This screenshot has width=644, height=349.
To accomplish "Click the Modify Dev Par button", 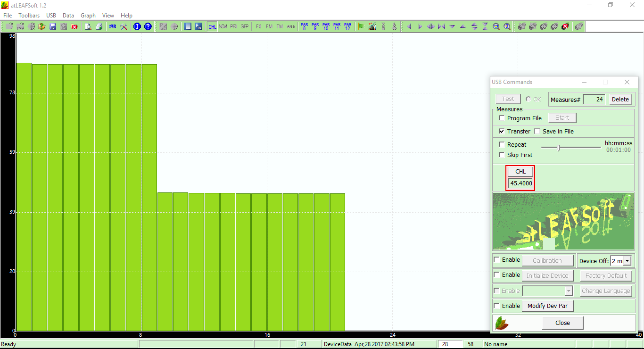I will (547, 306).
